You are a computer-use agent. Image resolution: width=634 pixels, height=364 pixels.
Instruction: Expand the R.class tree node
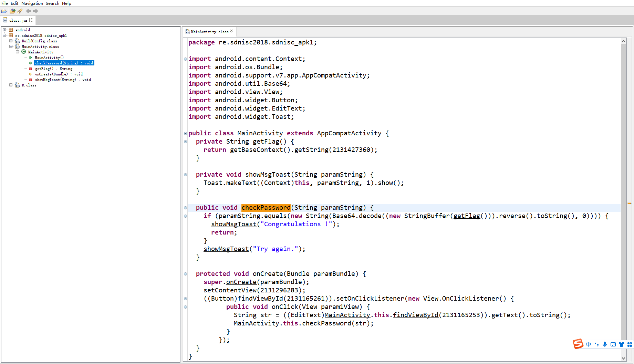[x=11, y=85]
